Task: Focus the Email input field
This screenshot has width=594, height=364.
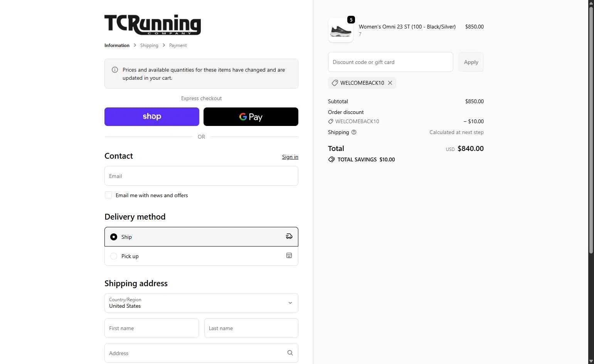Action: pyautogui.click(x=201, y=176)
